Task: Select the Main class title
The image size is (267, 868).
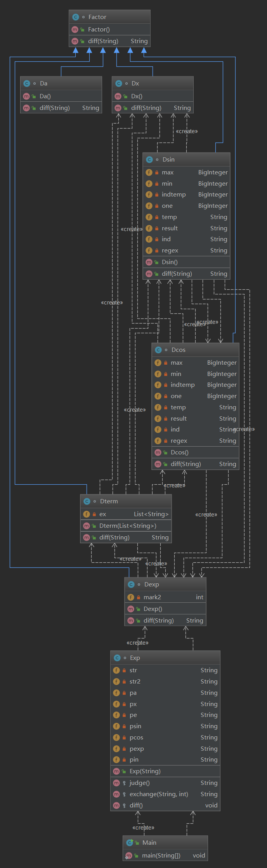Action: 149,843
